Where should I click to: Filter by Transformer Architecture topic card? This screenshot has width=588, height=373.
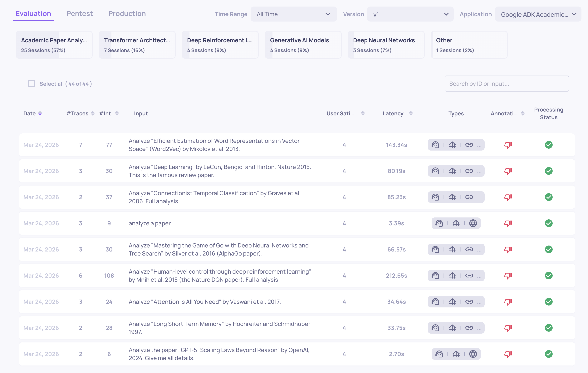pyautogui.click(x=137, y=45)
